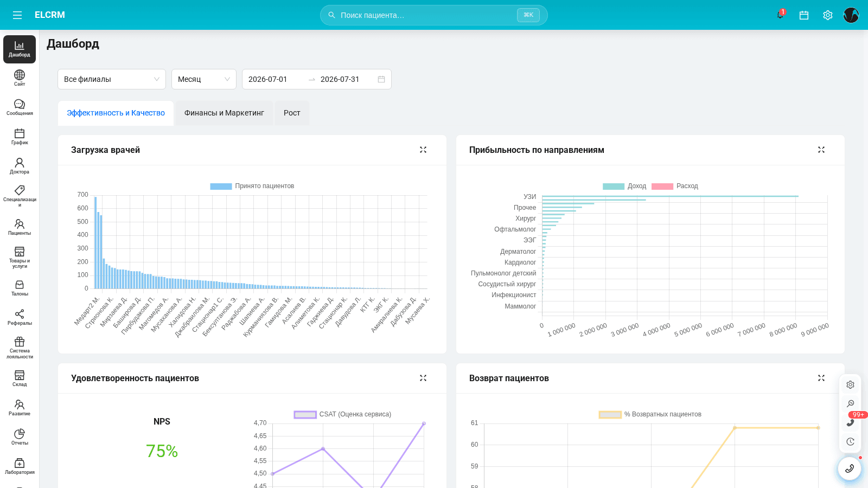Viewport: 868px width, 488px height.
Task: Open the hamburger menu
Action: (17, 15)
